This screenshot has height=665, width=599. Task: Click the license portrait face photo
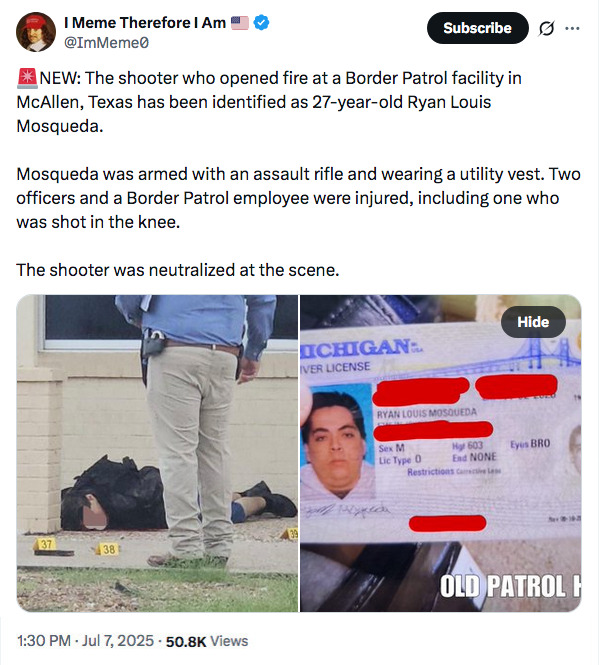click(x=337, y=441)
